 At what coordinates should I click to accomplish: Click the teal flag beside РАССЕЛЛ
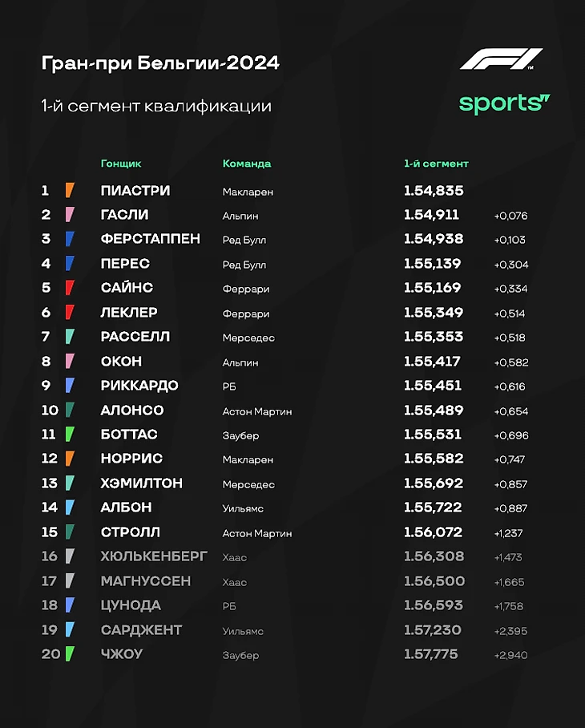pyautogui.click(x=70, y=337)
